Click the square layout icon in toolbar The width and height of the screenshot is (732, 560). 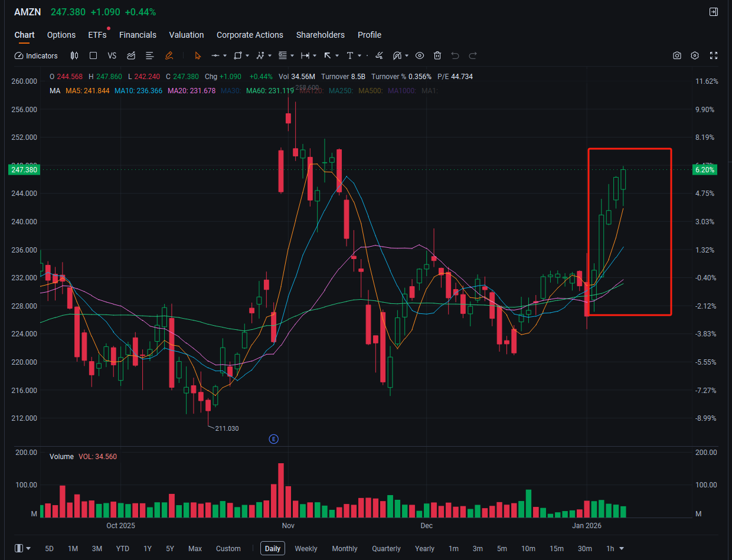(93, 55)
